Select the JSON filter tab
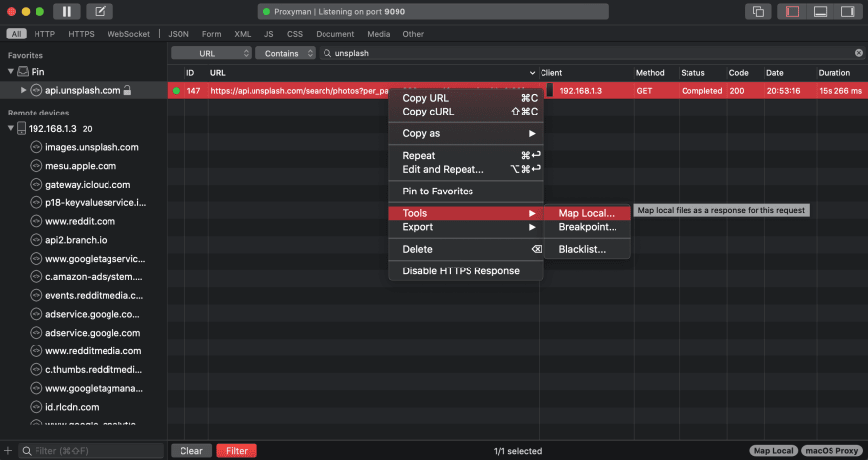 coord(179,34)
